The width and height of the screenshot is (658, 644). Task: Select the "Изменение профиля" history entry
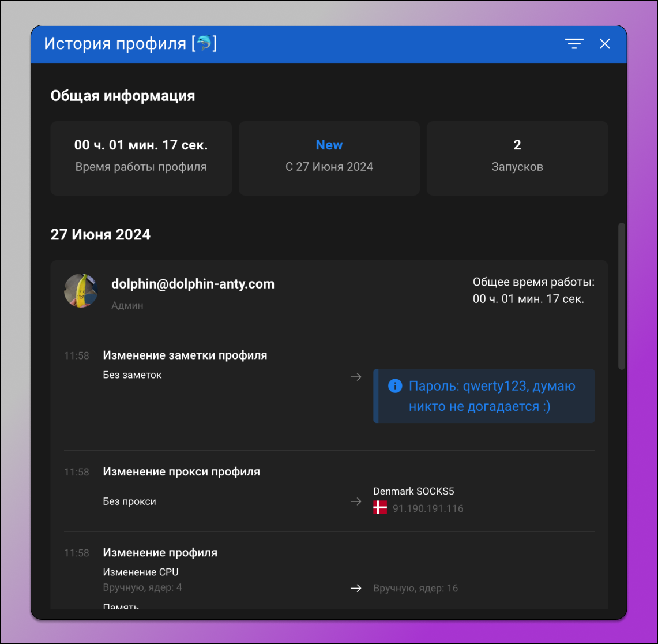point(160,552)
